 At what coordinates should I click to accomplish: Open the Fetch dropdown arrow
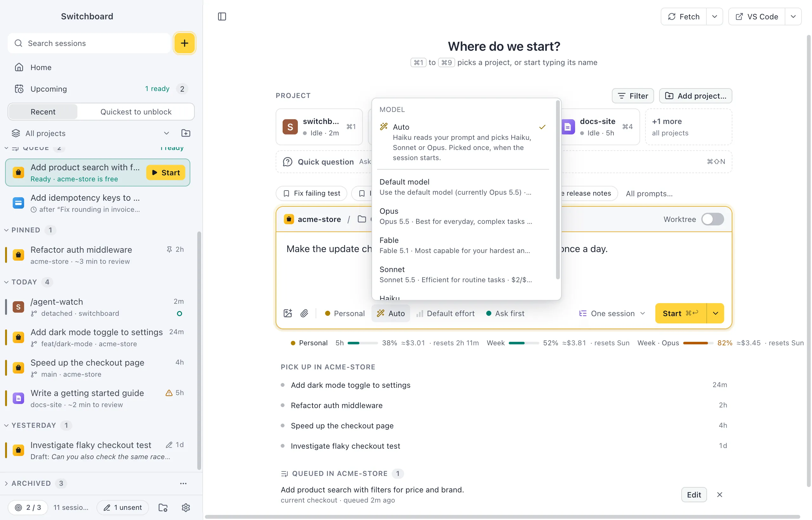click(x=714, y=16)
